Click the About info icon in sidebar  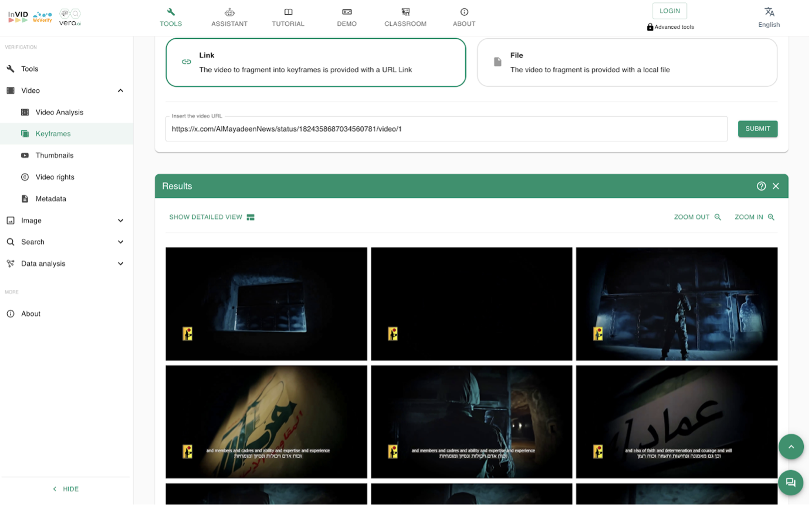(x=11, y=314)
